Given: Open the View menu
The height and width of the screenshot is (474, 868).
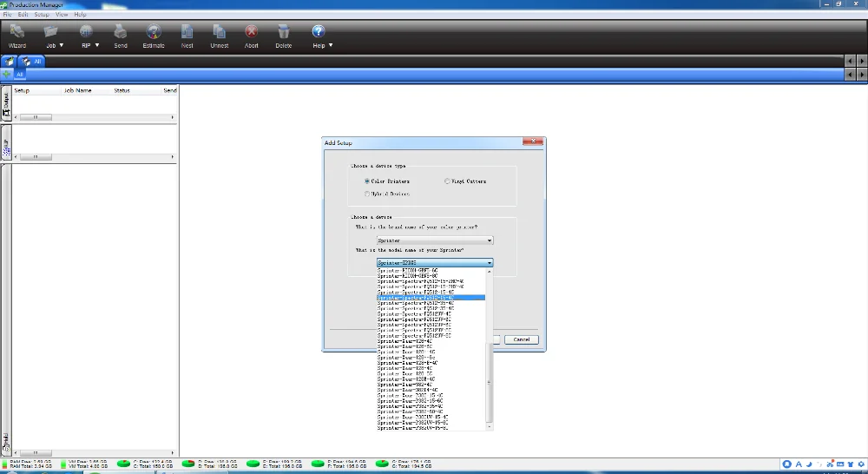Looking at the screenshot, I should point(62,15).
